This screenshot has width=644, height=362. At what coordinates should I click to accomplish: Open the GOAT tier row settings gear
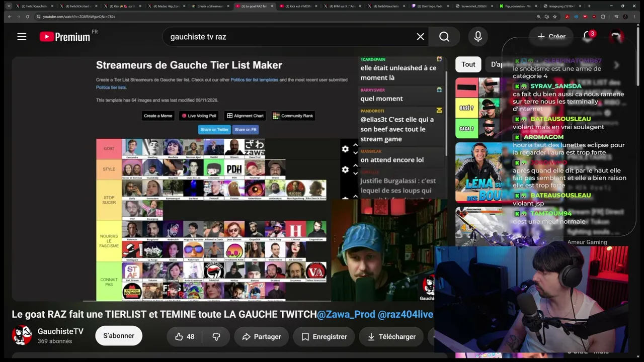(x=345, y=149)
